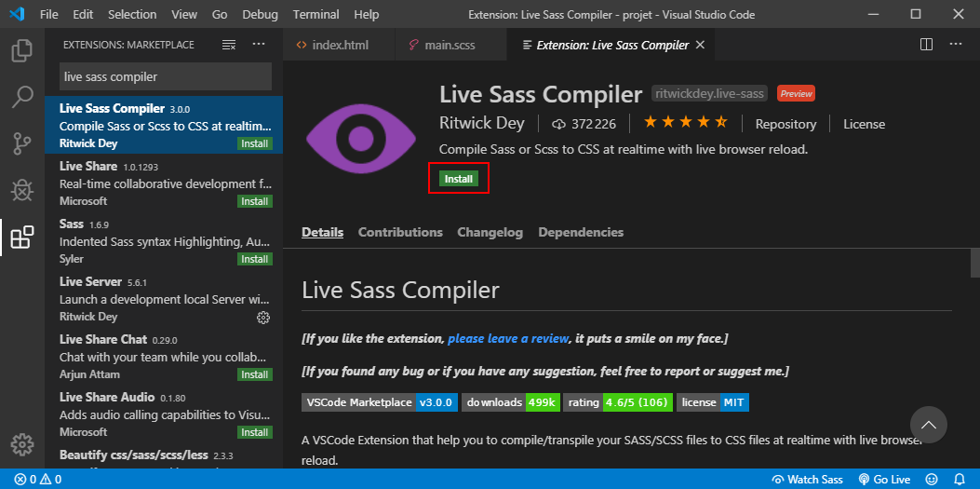Select the Contributions tab
980x489 pixels.
coord(400,232)
